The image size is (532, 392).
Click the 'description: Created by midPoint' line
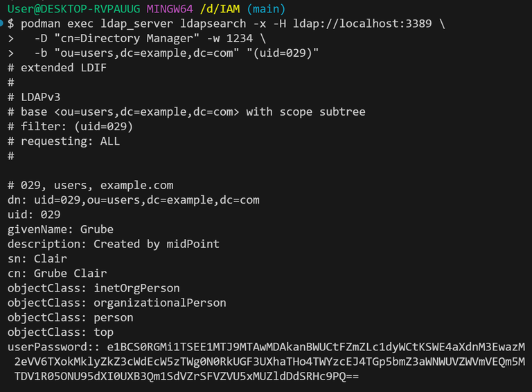[114, 244]
